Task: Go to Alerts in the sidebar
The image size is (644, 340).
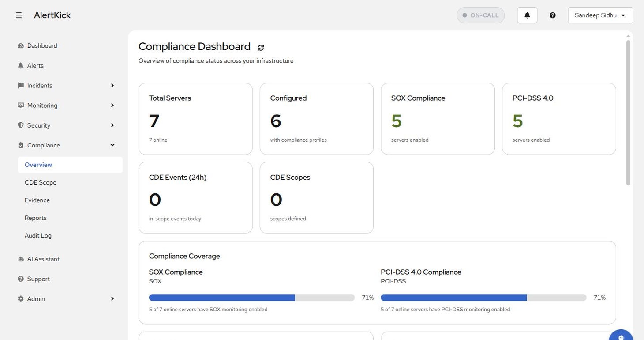Action: (35, 66)
